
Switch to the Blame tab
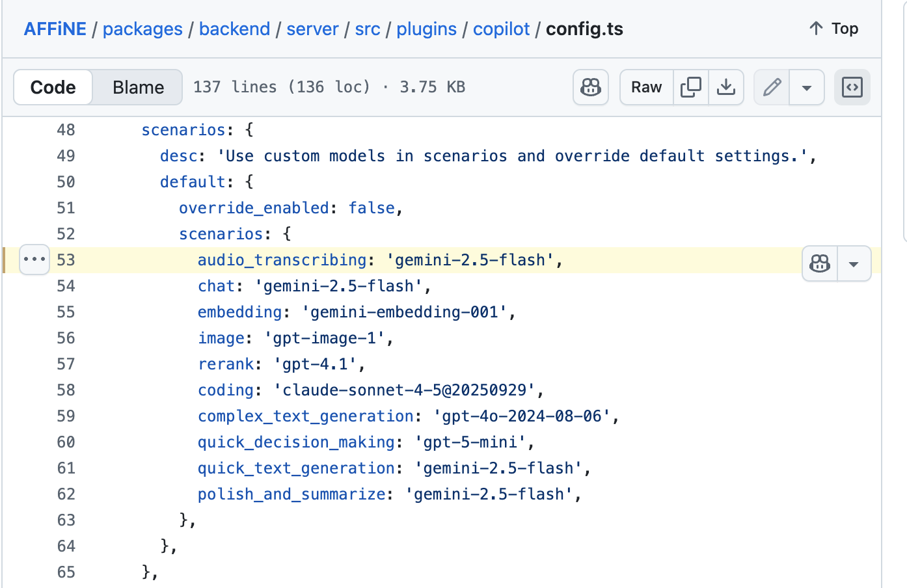point(137,87)
